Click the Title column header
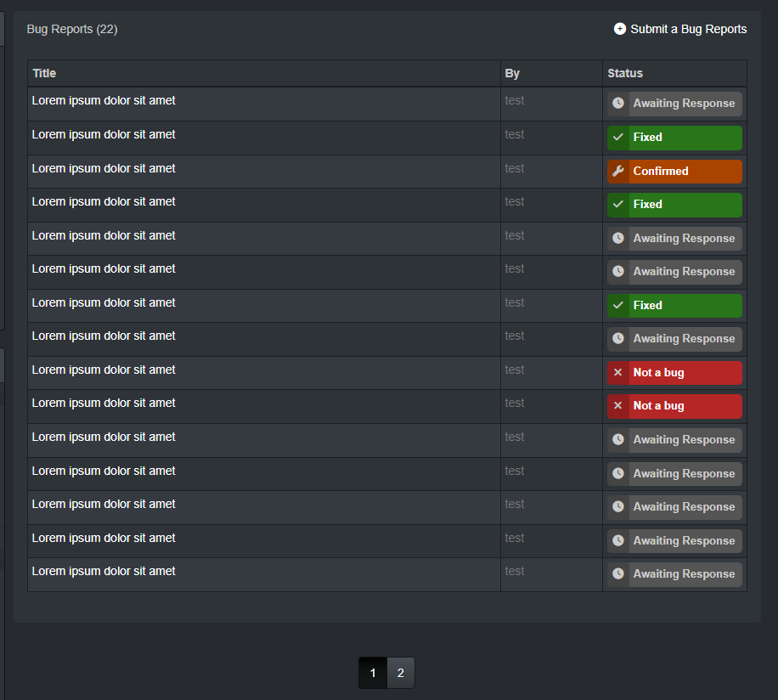This screenshot has width=778, height=700. pyautogui.click(x=44, y=73)
